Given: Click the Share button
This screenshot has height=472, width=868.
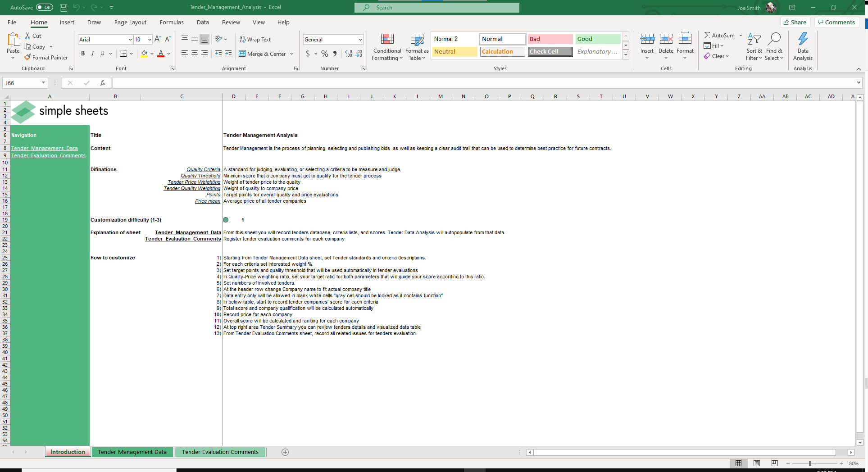Looking at the screenshot, I should pyautogui.click(x=795, y=22).
